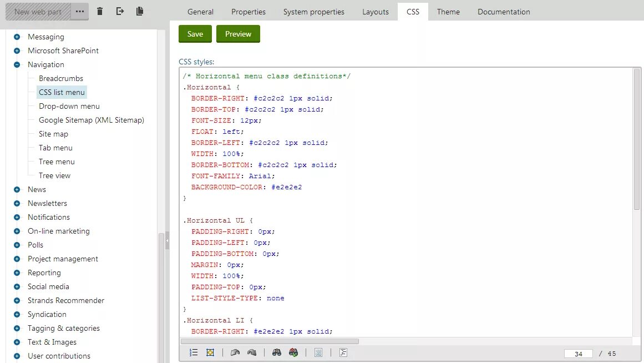Export the web part
644x363 pixels.
120,11
